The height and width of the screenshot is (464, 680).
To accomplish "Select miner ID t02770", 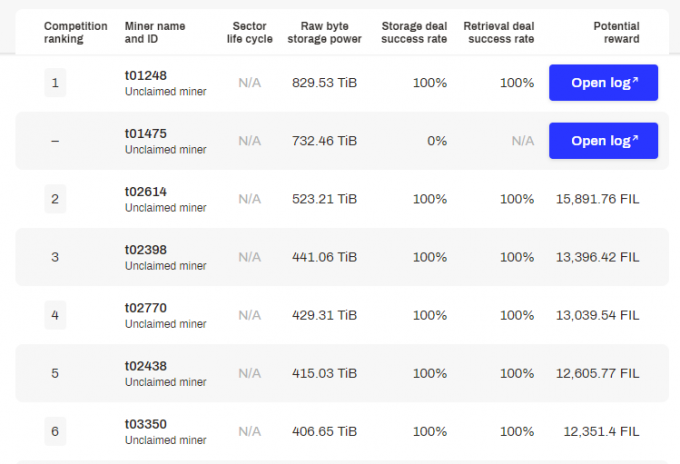I will [x=146, y=308].
